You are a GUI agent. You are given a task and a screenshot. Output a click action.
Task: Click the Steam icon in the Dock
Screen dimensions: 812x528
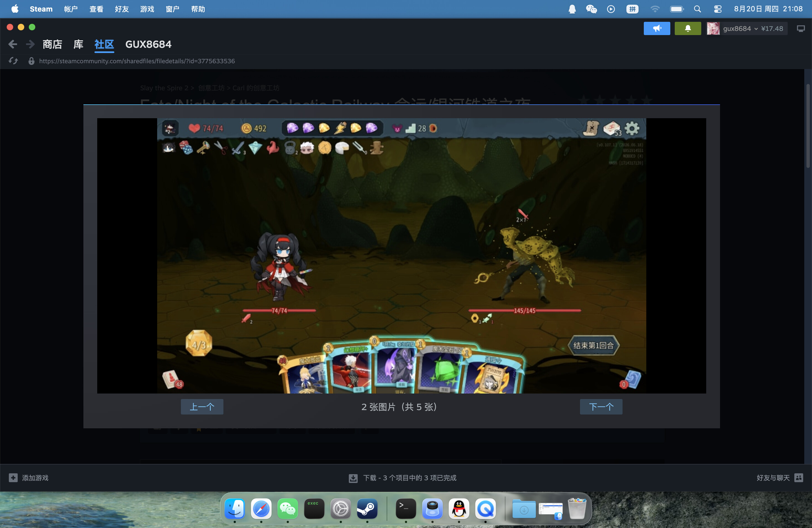click(x=367, y=509)
